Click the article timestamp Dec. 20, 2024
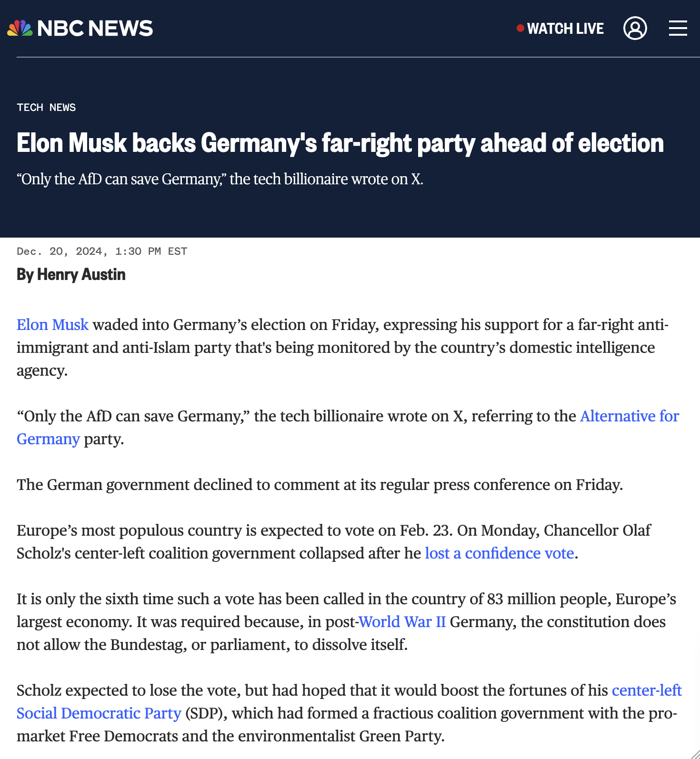This screenshot has height=759, width=700. pos(102,251)
